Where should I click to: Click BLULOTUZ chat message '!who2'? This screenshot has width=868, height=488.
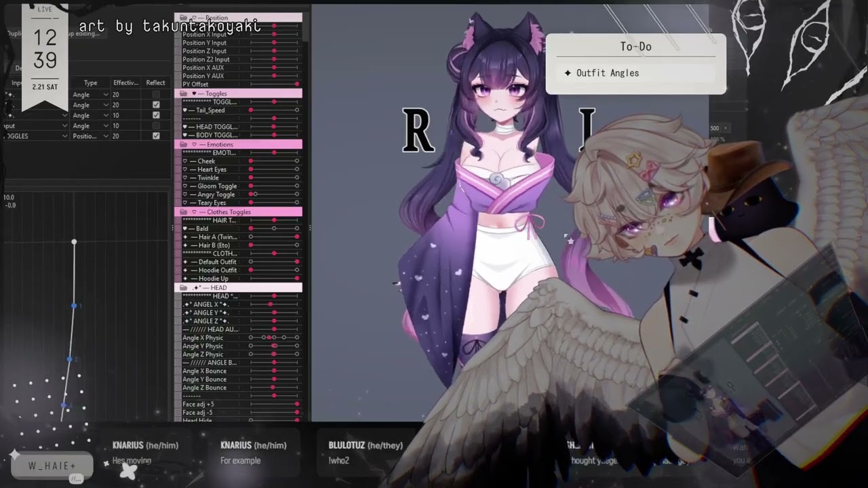(x=339, y=461)
